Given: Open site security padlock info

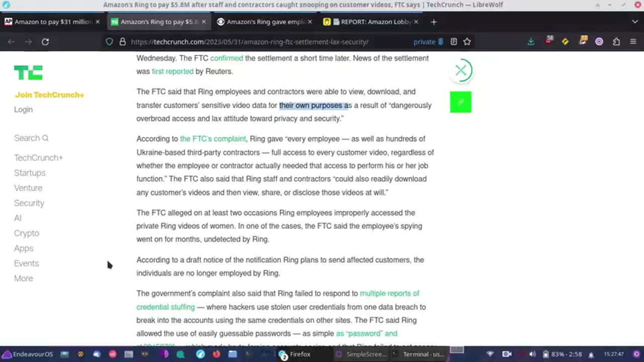Looking at the screenshot, I should pos(122,42).
